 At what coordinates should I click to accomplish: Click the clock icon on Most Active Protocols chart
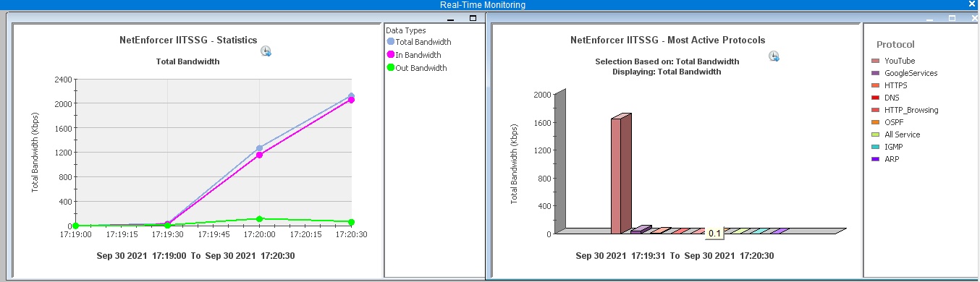[x=774, y=56]
